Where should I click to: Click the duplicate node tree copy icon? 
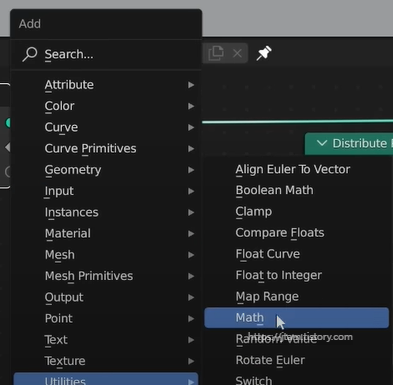pos(216,53)
